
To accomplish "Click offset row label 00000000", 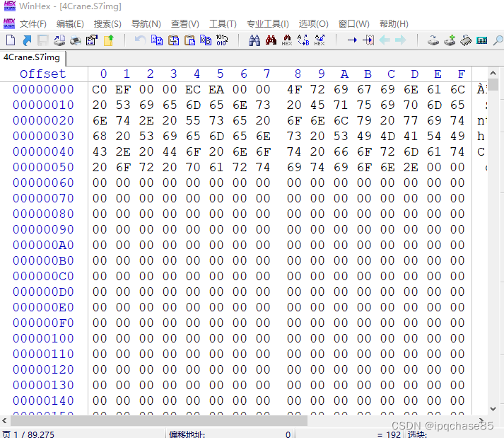I will pyautogui.click(x=43, y=89).
